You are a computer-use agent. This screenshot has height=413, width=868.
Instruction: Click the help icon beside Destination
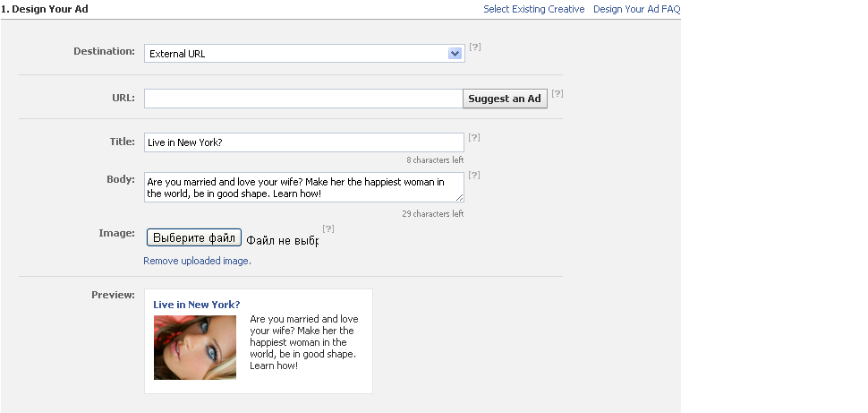(474, 47)
